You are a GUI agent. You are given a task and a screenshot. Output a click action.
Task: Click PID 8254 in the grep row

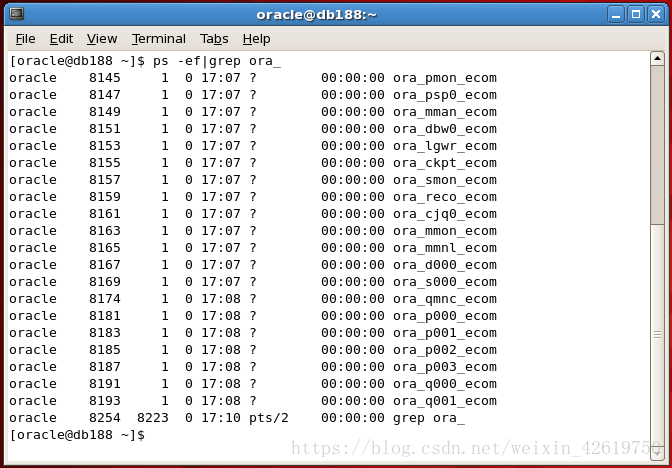point(105,418)
